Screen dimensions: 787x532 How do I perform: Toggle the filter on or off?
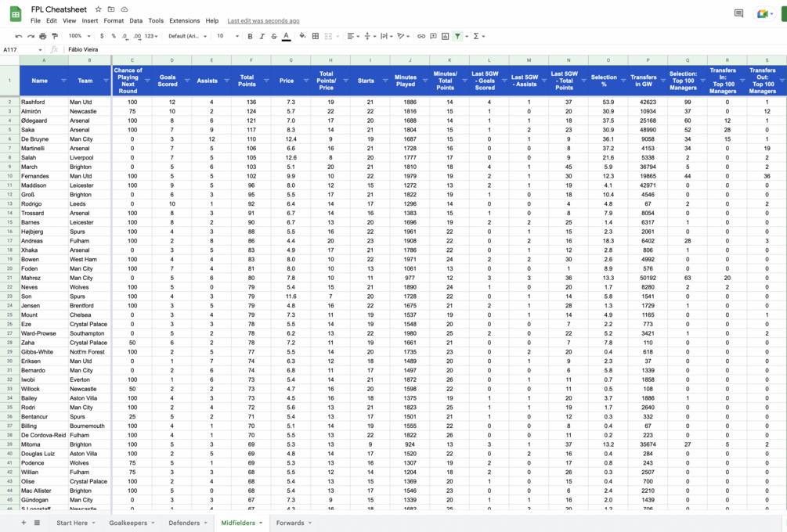tap(457, 36)
